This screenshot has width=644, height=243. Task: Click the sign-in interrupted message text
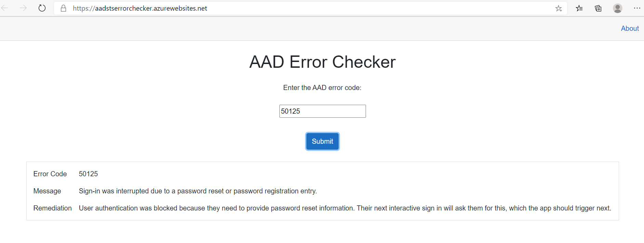click(198, 191)
